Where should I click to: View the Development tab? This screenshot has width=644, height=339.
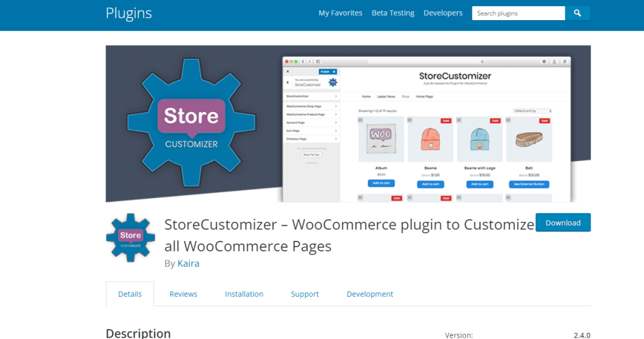tap(370, 294)
